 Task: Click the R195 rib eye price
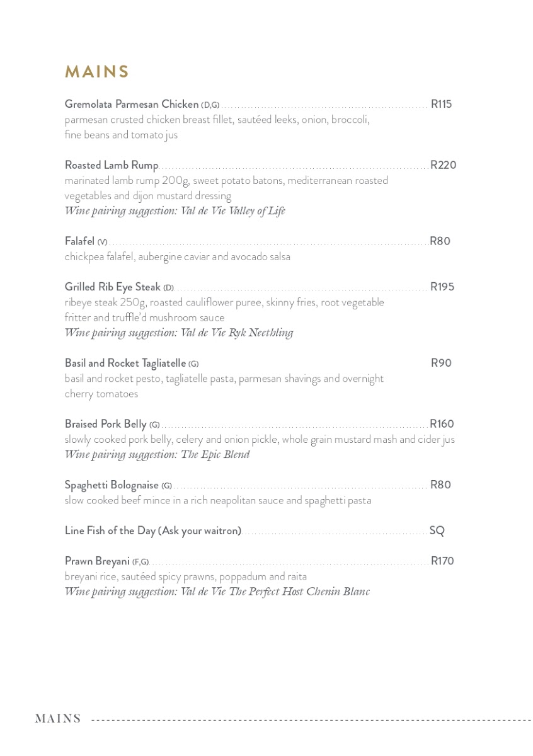click(442, 287)
